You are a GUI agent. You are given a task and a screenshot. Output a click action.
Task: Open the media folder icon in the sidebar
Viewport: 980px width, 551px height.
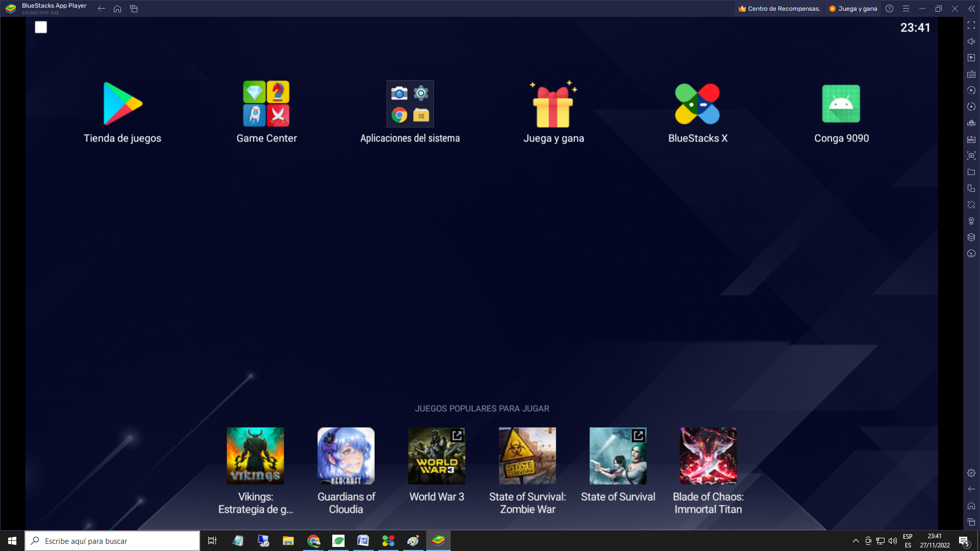point(971,172)
